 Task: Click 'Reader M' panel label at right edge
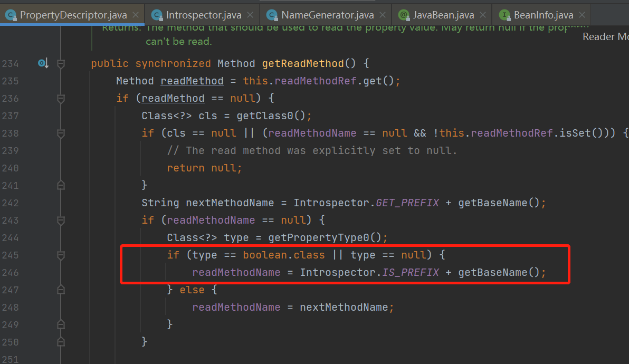coord(605,36)
